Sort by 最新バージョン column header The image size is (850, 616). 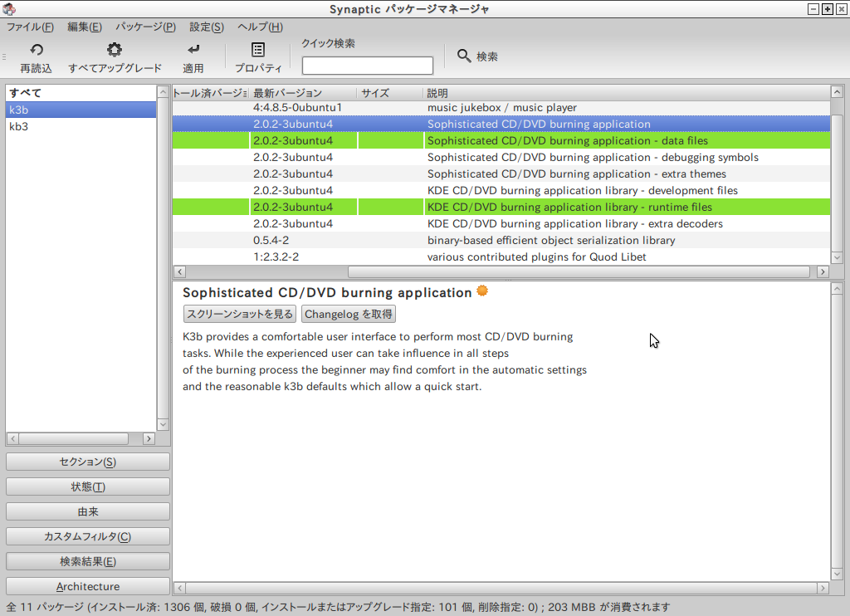tap(302, 93)
